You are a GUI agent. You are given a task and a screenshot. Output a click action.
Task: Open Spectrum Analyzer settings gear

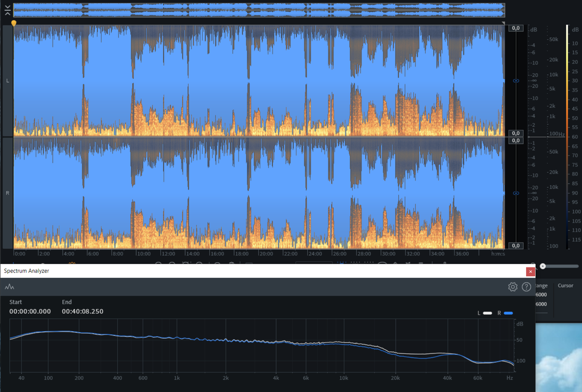point(512,287)
